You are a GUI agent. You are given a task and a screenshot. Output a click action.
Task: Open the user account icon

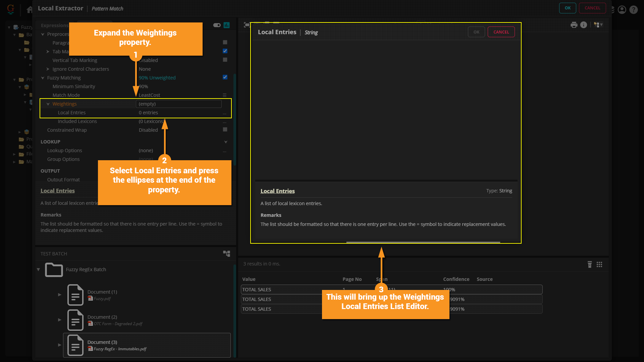622,10
